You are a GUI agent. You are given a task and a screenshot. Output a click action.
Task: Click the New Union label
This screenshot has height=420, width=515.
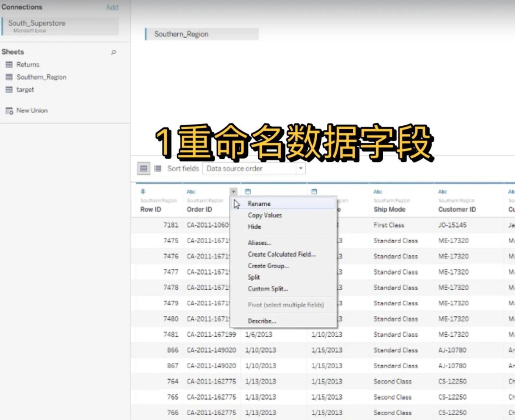click(32, 111)
